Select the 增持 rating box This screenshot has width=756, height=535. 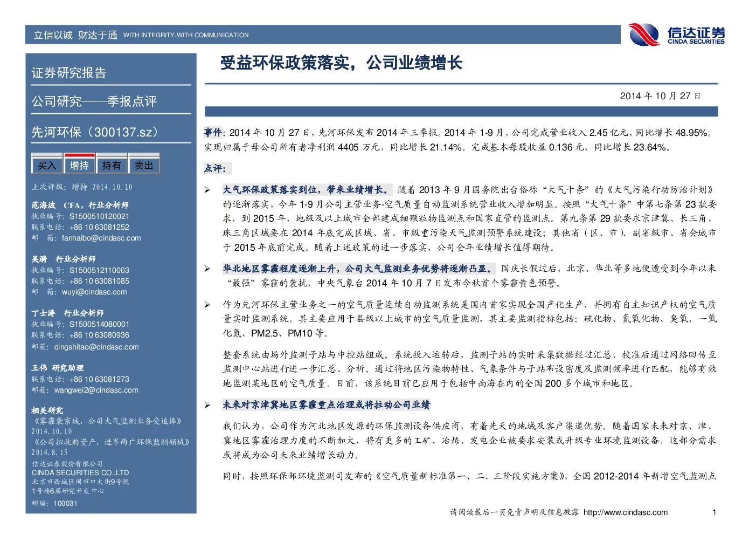(x=79, y=165)
